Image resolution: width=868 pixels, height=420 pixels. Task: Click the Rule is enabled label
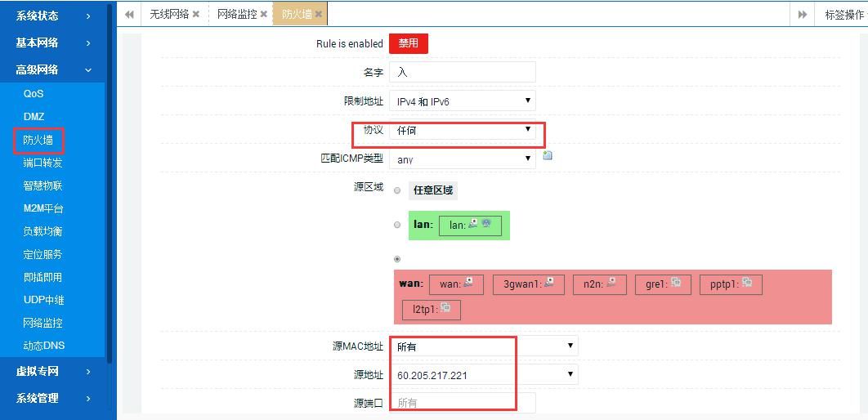(x=349, y=43)
